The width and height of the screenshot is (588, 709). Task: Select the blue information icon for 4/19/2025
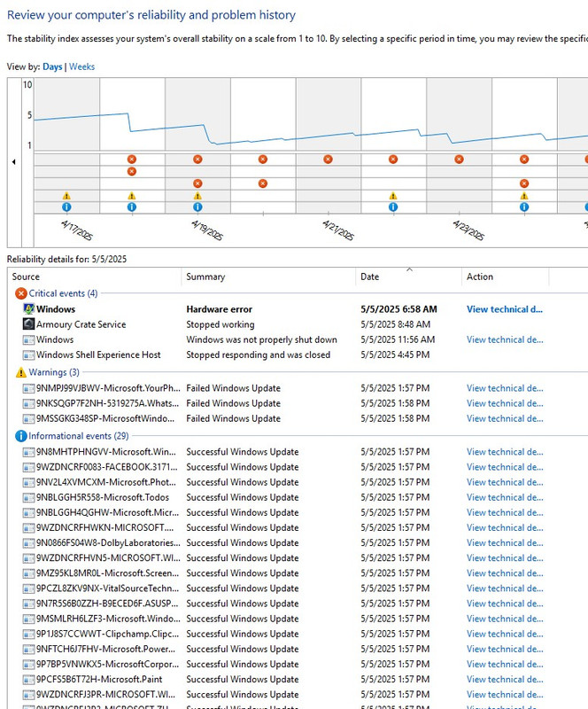point(197,207)
